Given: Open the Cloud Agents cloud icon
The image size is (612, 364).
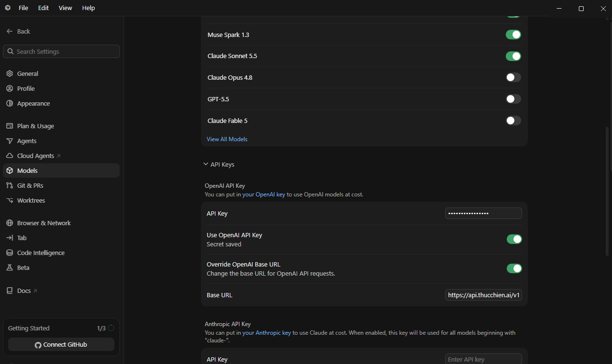Looking at the screenshot, I should pos(9,156).
